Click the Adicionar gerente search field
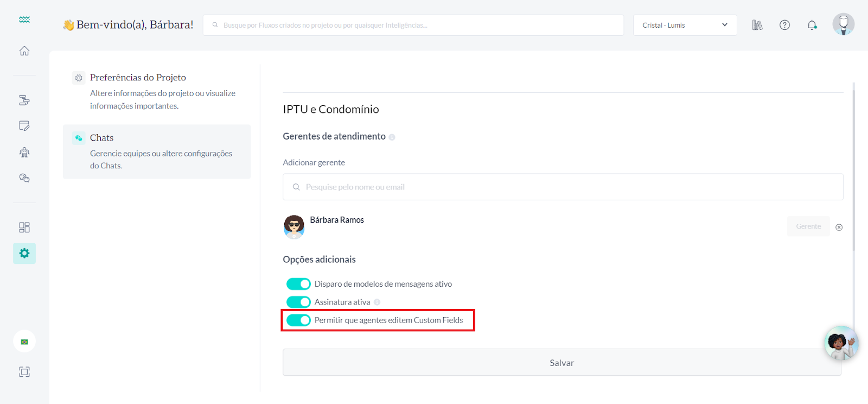This screenshot has height=404, width=868. point(563,187)
